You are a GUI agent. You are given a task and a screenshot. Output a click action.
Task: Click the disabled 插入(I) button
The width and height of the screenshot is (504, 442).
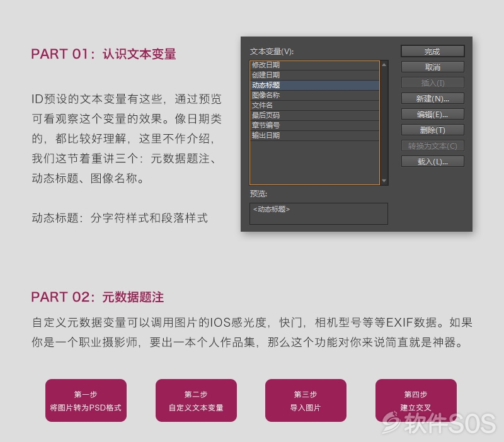click(432, 83)
